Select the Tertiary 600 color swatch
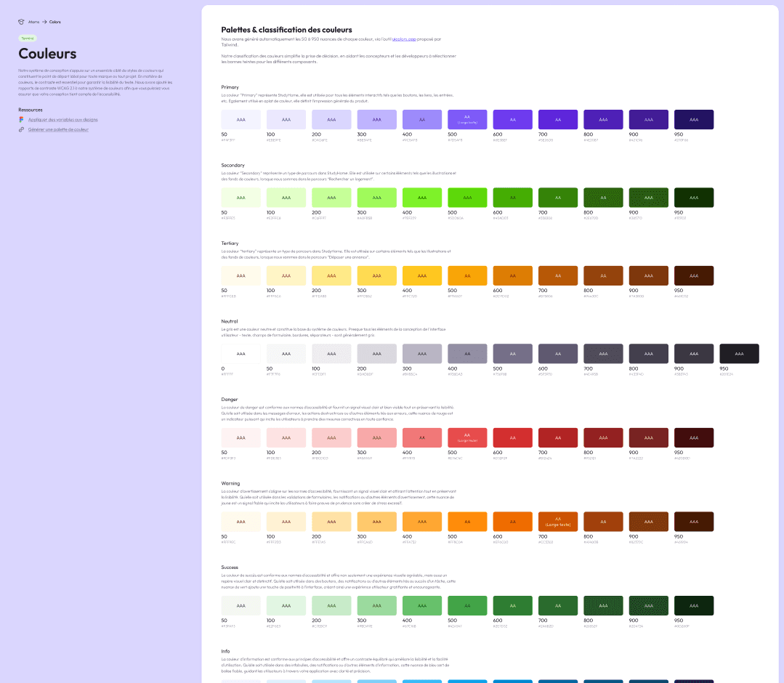The height and width of the screenshot is (683, 784). (512, 275)
